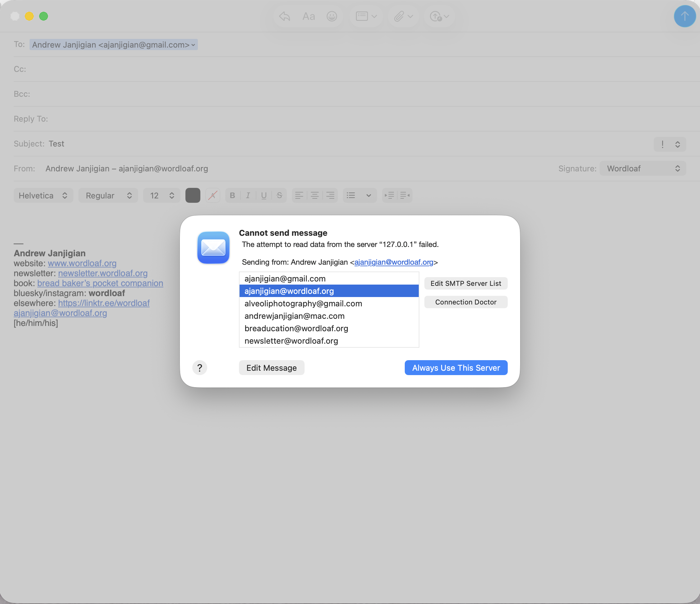Click the Reply arrow toolbar icon

pos(285,16)
